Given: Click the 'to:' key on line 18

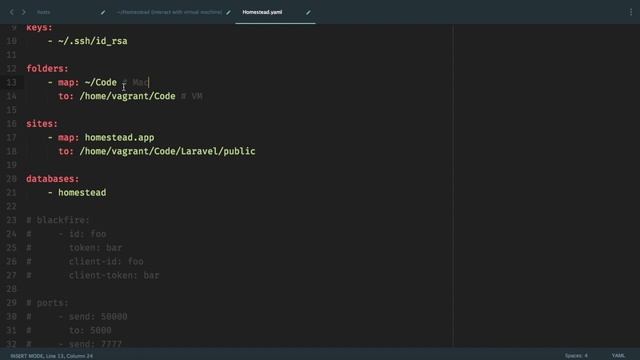Looking at the screenshot, I should (x=66, y=151).
